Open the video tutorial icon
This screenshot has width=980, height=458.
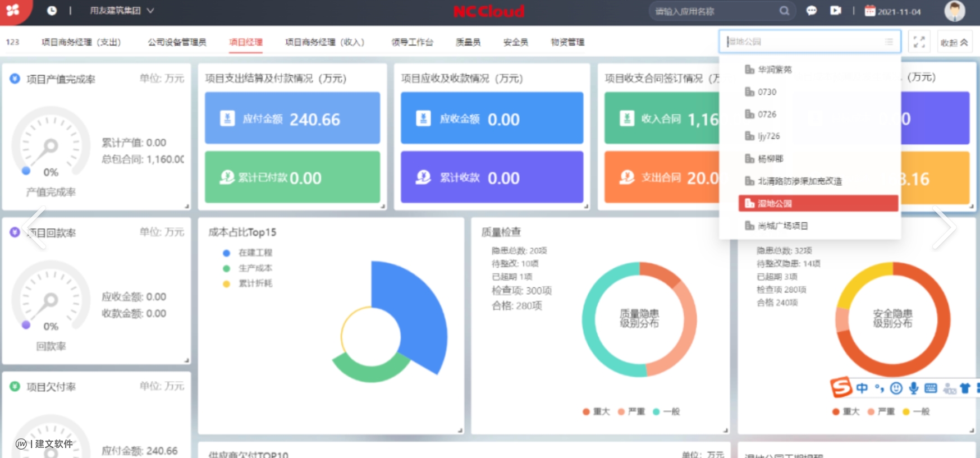836,11
